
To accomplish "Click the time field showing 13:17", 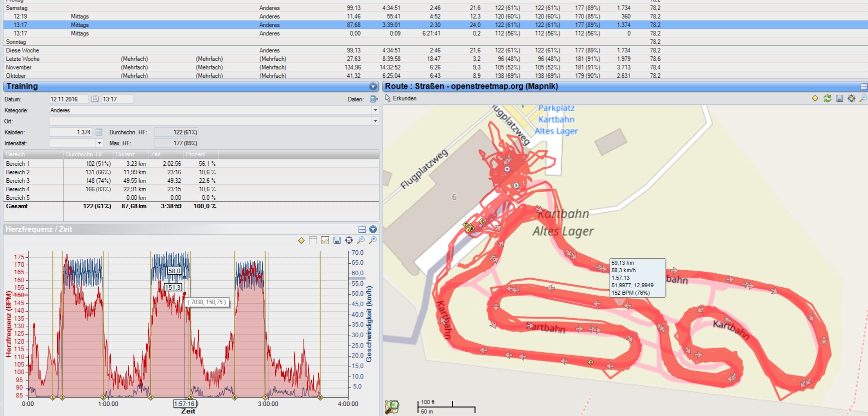I will coord(117,99).
